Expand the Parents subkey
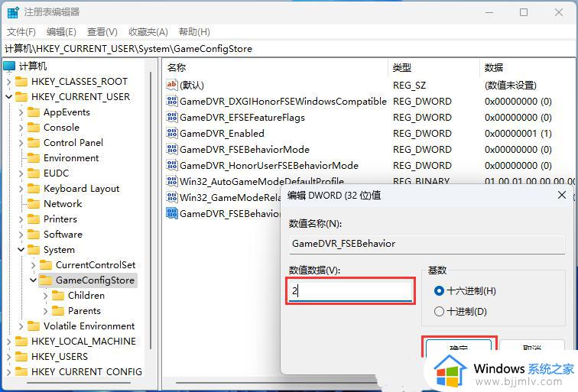Screen dimensions: 578x392 [x=45, y=311]
